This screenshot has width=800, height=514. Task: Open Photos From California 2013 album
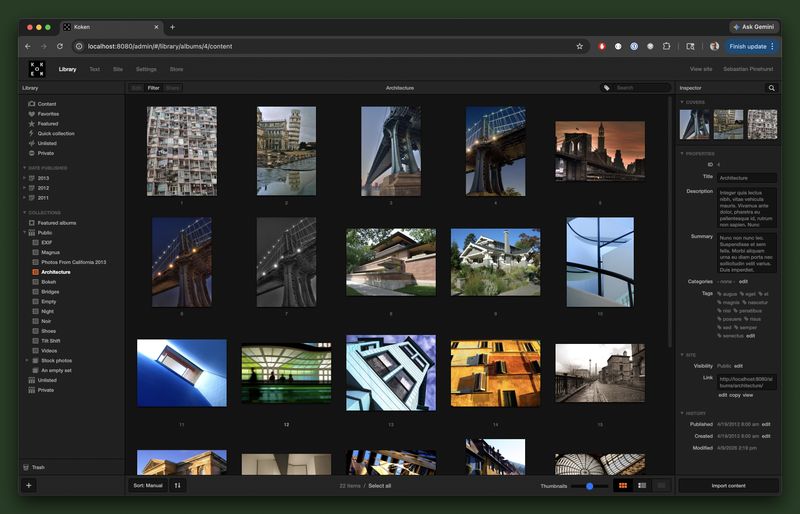pos(73,262)
